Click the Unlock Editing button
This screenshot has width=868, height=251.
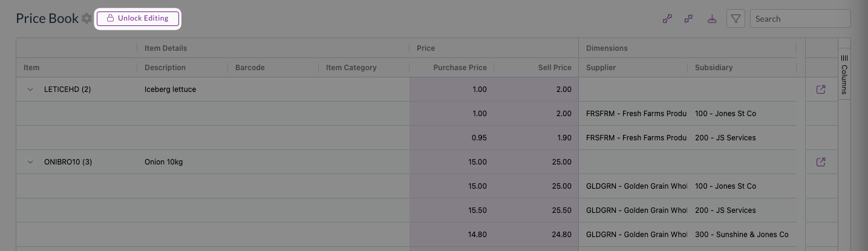coord(138,18)
